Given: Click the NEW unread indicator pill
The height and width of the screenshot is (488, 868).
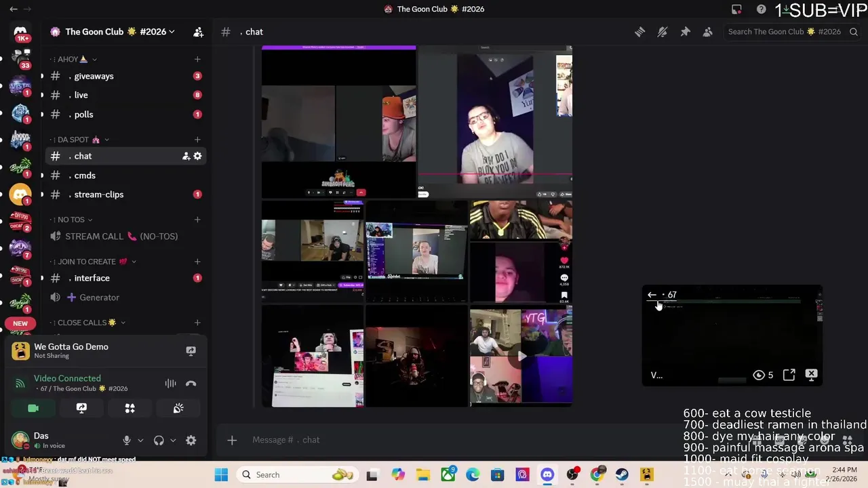Looking at the screenshot, I should [x=20, y=323].
